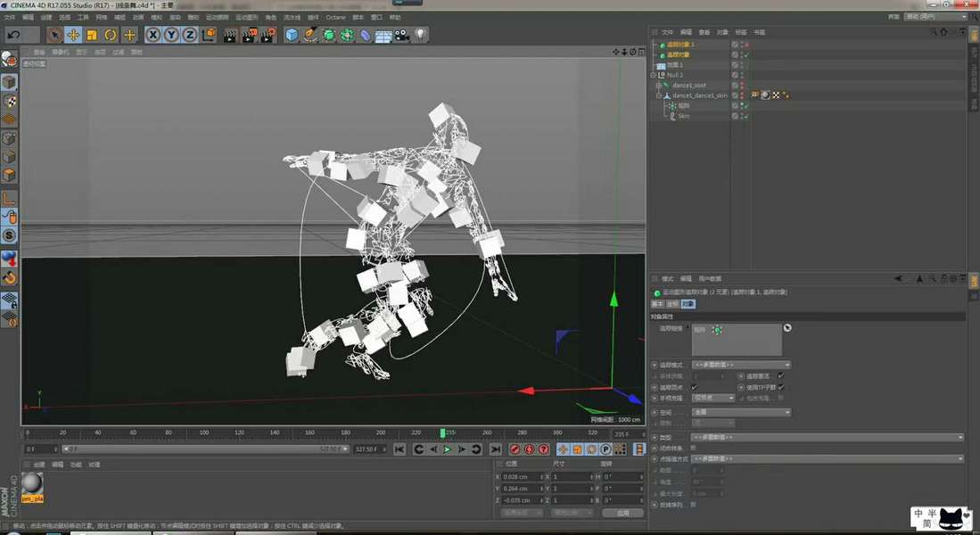The height and width of the screenshot is (535, 980).
Task: Activate the Move tool in top toolbar
Action: click(x=73, y=35)
